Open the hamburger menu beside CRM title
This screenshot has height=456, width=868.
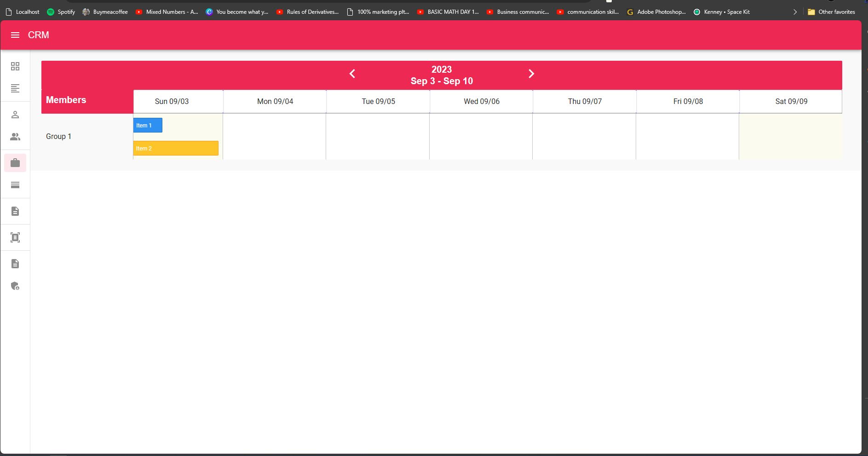[15, 35]
